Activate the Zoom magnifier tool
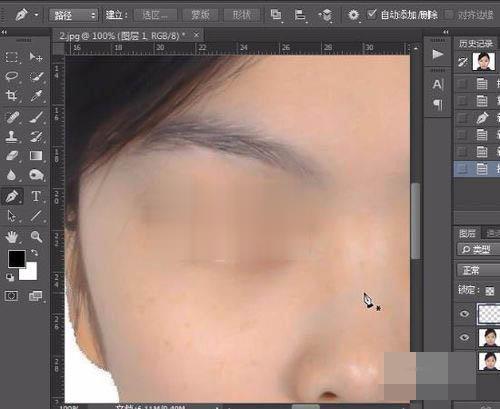This screenshot has height=409, width=500. point(36,237)
